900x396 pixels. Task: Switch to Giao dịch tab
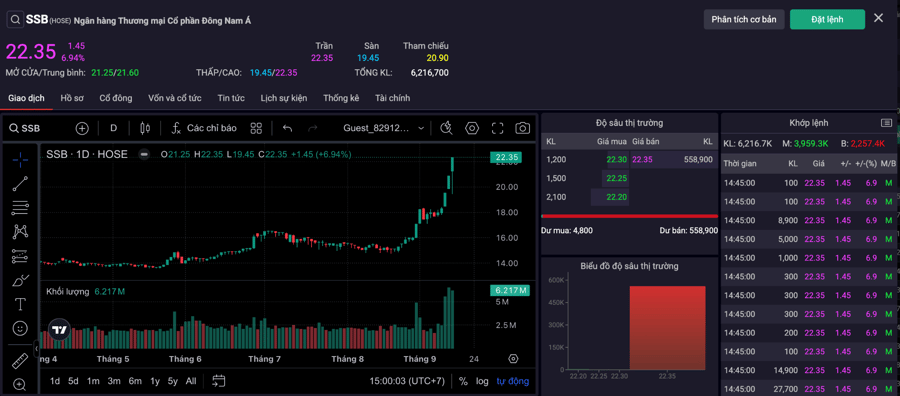click(x=26, y=98)
